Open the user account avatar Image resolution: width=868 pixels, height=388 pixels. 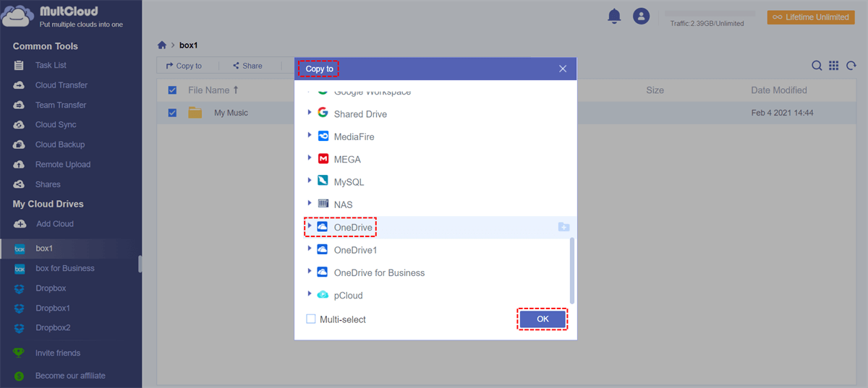[641, 16]
